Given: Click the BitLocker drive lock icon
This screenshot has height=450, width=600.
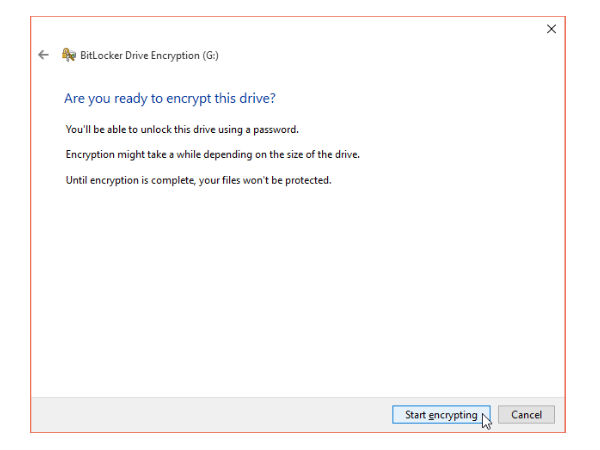Looking at the screenshot, I should click(69, 55).
